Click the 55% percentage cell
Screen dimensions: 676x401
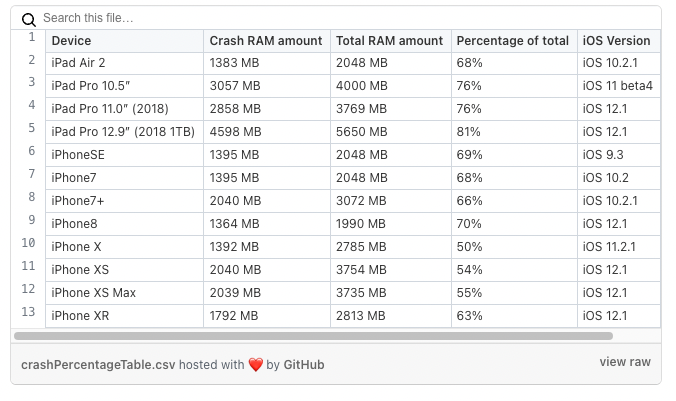click(514, 293)
